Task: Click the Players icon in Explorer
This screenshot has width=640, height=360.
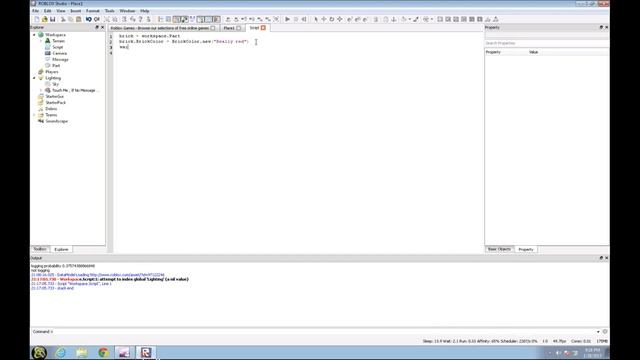Action: pyautogui.click(x=41, y=71)
